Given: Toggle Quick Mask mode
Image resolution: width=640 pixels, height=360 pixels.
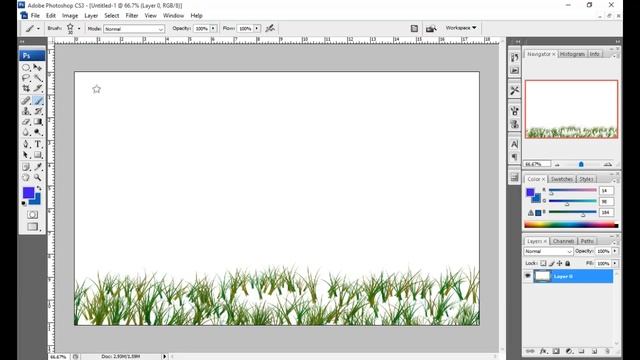Looking at the screenshot, I should click(32, 215).
